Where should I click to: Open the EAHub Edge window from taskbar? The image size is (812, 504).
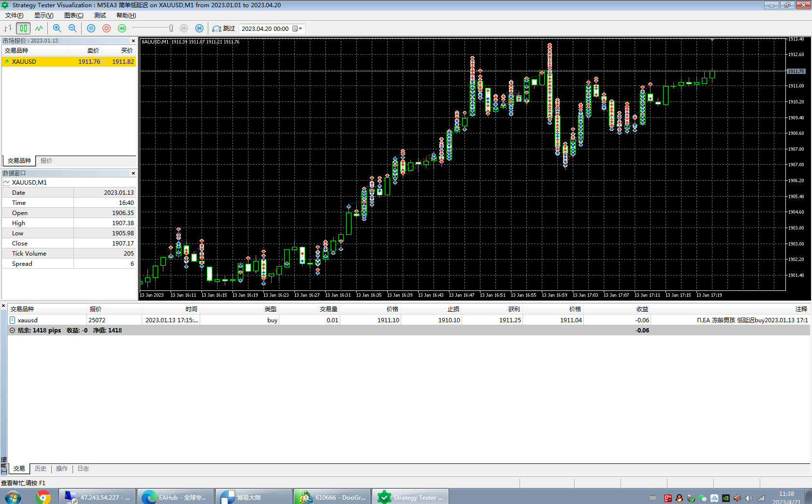(x=175, y=497)
